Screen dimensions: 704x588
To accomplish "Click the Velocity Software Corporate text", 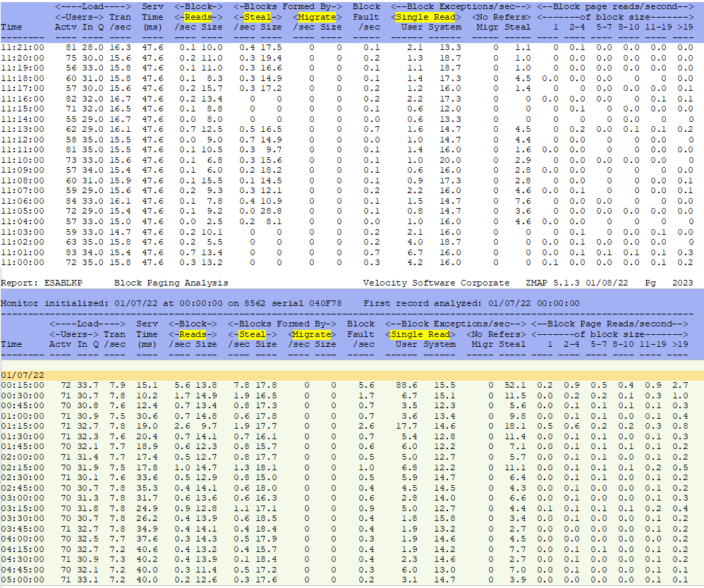I will (436, 283).
